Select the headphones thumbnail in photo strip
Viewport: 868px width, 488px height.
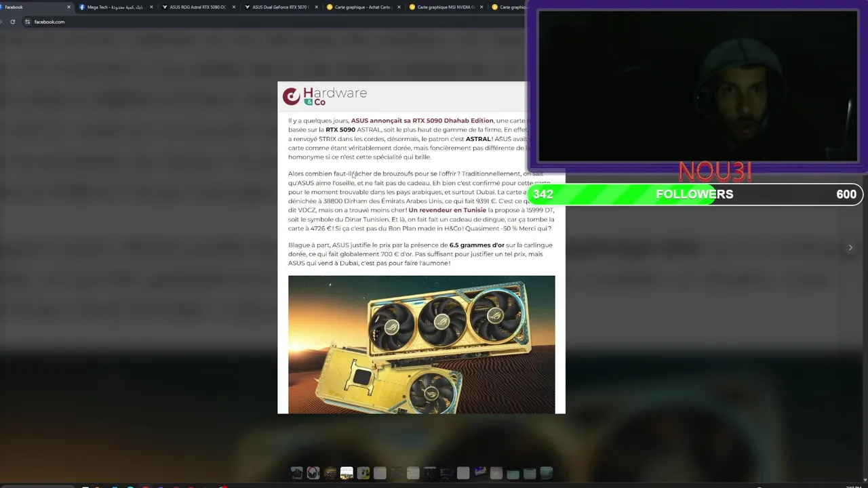point(313,473)
